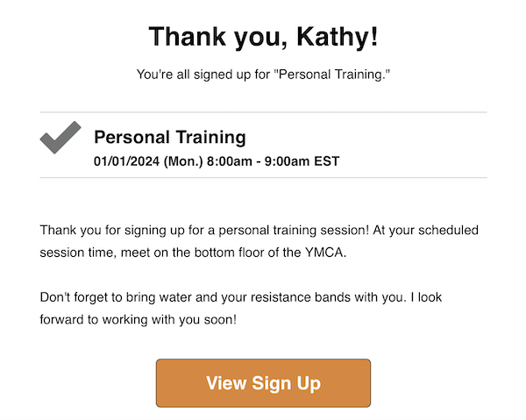Click the "Thank you, Kathy!" heading
The image size is (526, 420).
[x=263, y=37]
